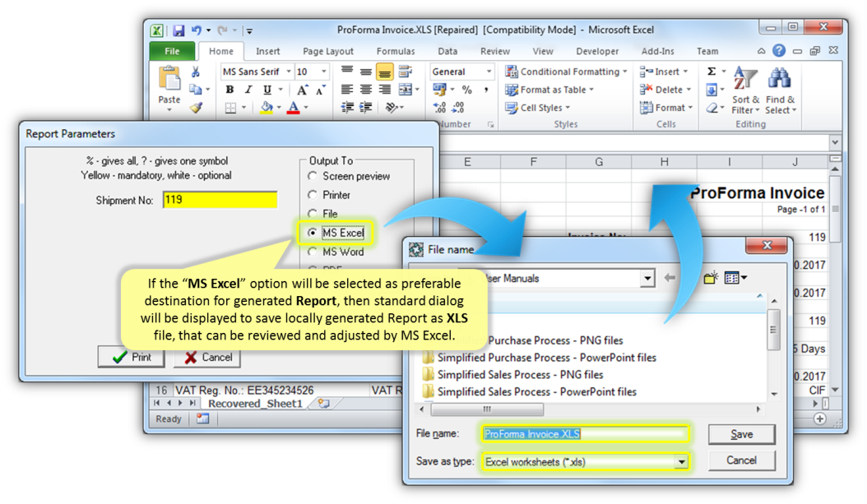Screen dimensions: 867x504
Task: Align text to the top of the cell
Action: [346, 72]
